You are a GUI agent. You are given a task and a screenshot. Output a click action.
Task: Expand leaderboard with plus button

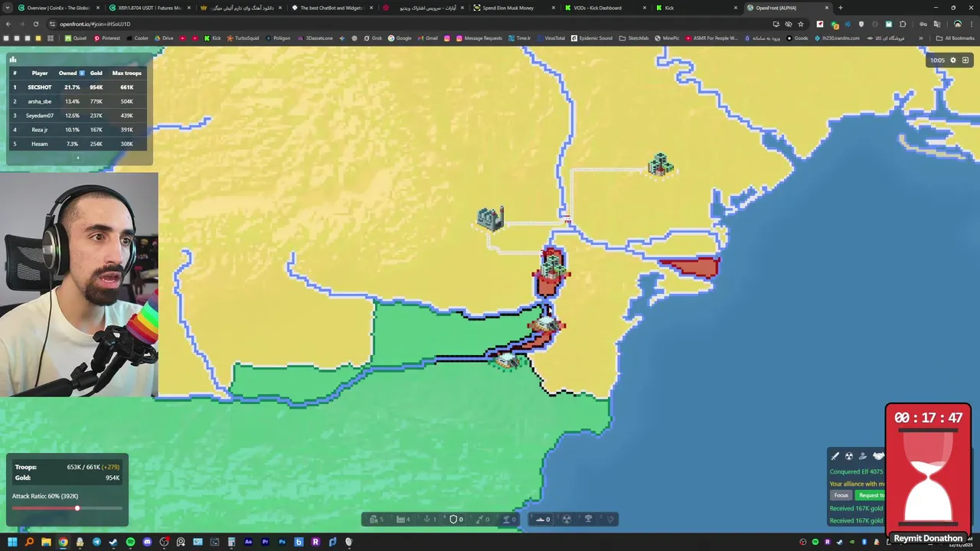(77, 158)
